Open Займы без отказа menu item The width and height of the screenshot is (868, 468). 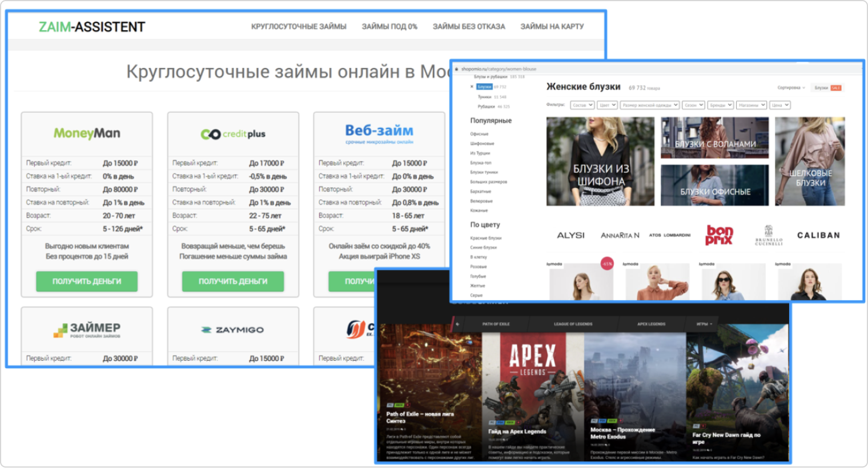tap(469, 26)
